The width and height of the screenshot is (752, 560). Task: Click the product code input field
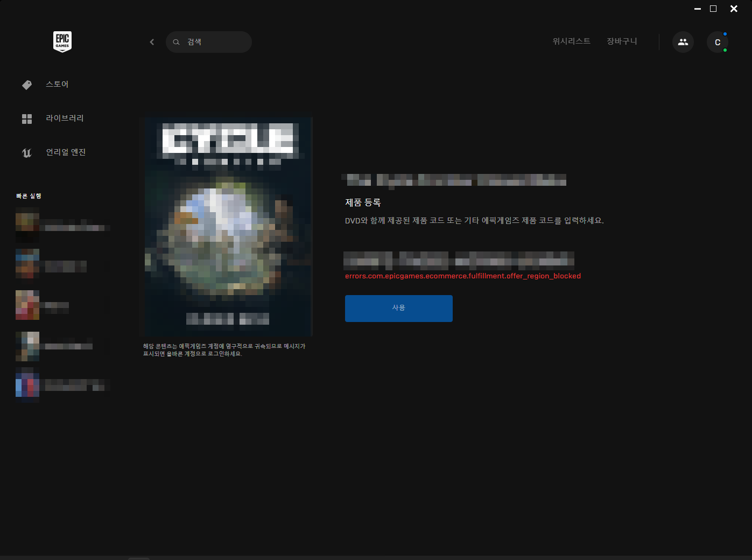459,261
